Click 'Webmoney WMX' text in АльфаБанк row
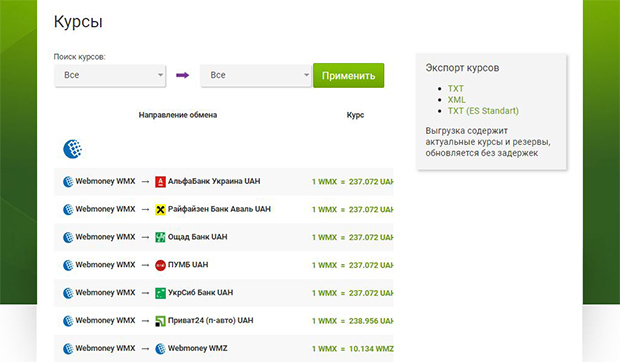620x362 pixels. (x=105, y=181)
